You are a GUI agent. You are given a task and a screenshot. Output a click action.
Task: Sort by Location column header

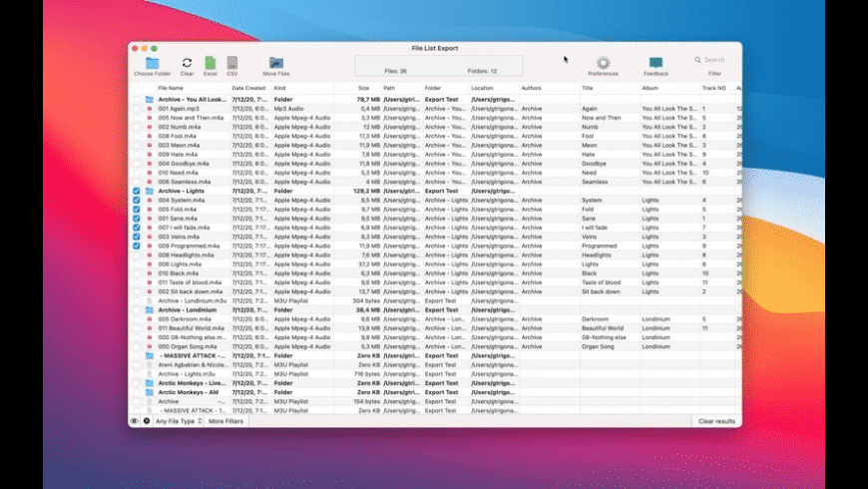point(482,88)
